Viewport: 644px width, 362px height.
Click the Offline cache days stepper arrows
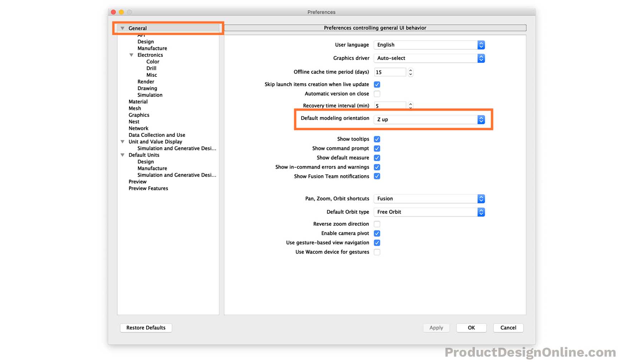410,72
